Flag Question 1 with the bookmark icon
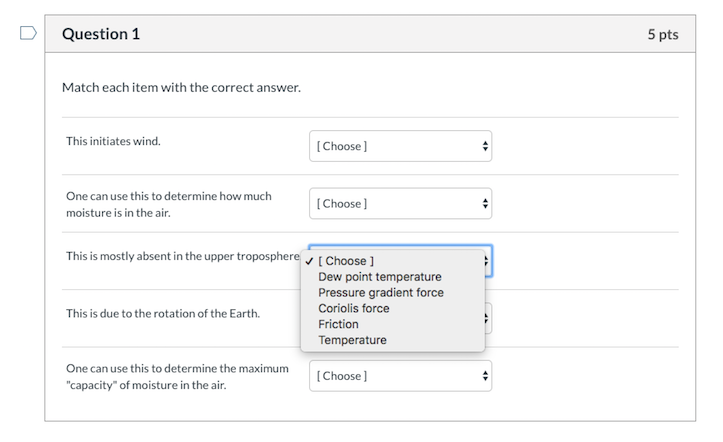Viewport: 723px width, 442px height. (28, 33)
